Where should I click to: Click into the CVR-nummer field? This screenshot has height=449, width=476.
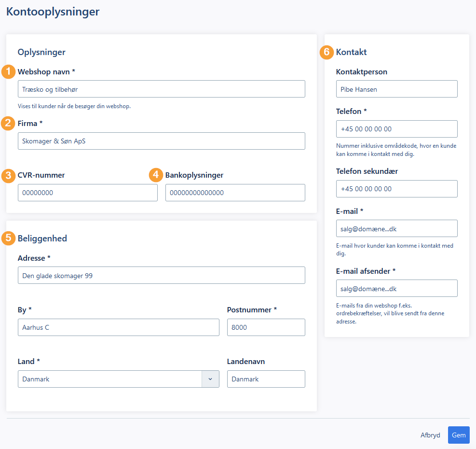coord(88,193)
